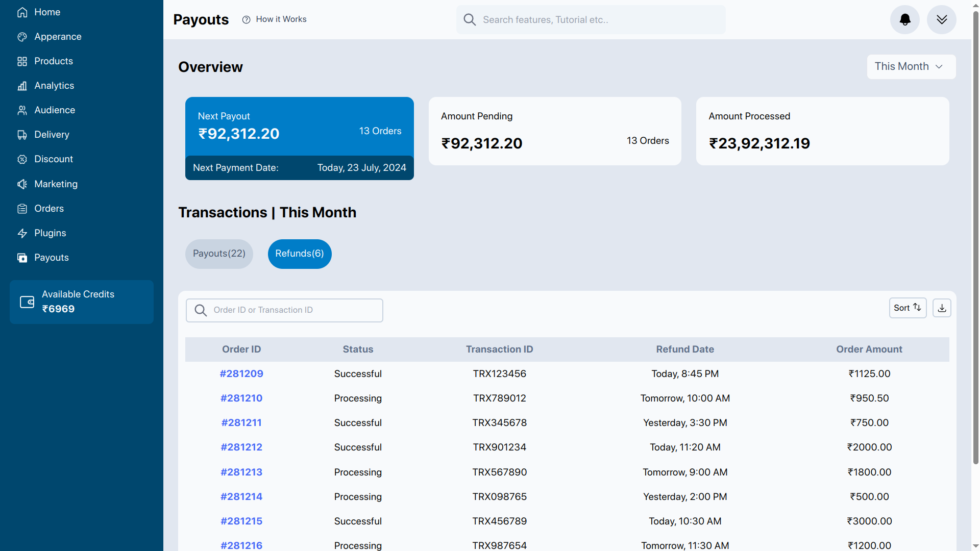Click the Order ID or Transaction ID field
The height and width of the screenshot is (551, 980).
click(284, 310)
